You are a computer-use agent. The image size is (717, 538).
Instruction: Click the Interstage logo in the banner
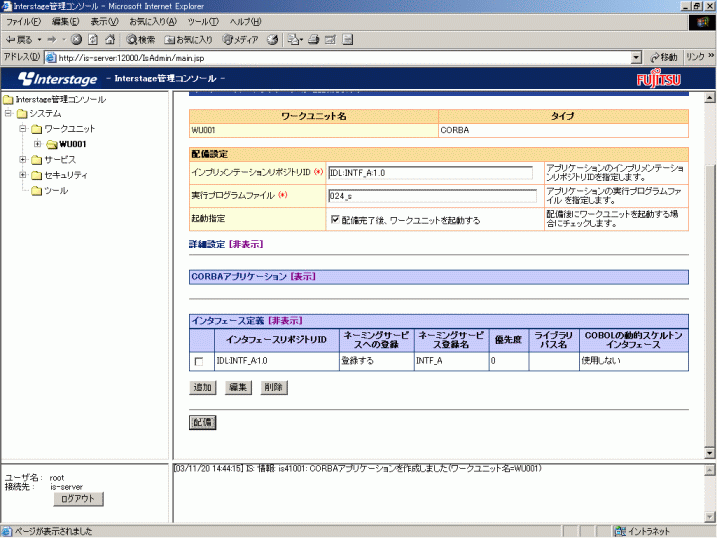(57, 79)
